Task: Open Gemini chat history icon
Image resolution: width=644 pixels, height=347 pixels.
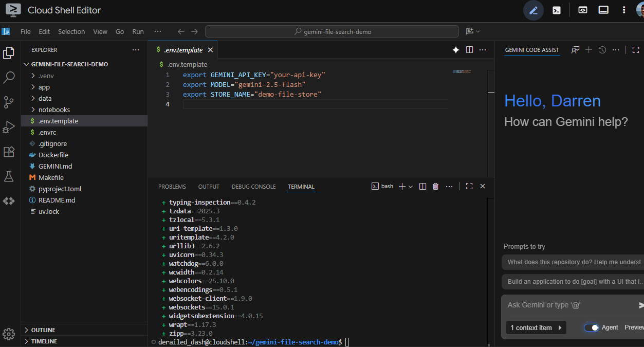Action: coord(601,49)
